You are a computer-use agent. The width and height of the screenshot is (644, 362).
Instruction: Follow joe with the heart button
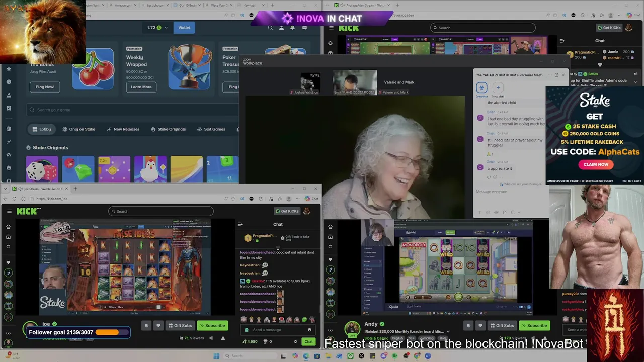[x=157, y=325]
